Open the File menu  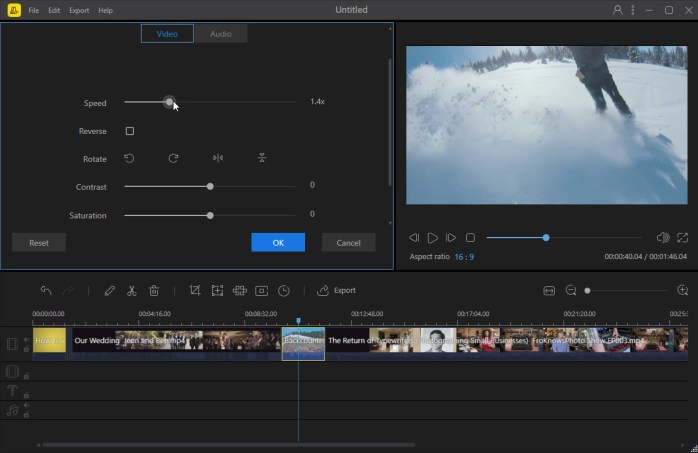pyautogui.click(x=34, y=10)
